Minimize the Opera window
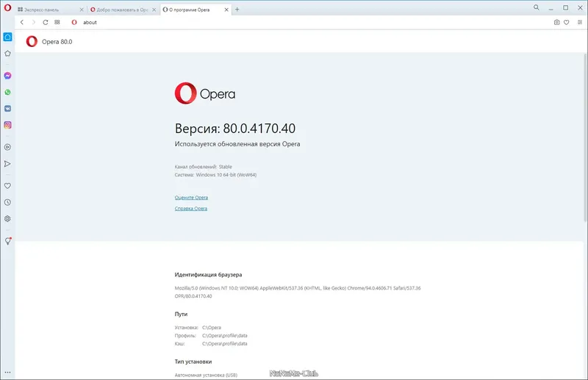588x380 pixels. pos(551,8)
